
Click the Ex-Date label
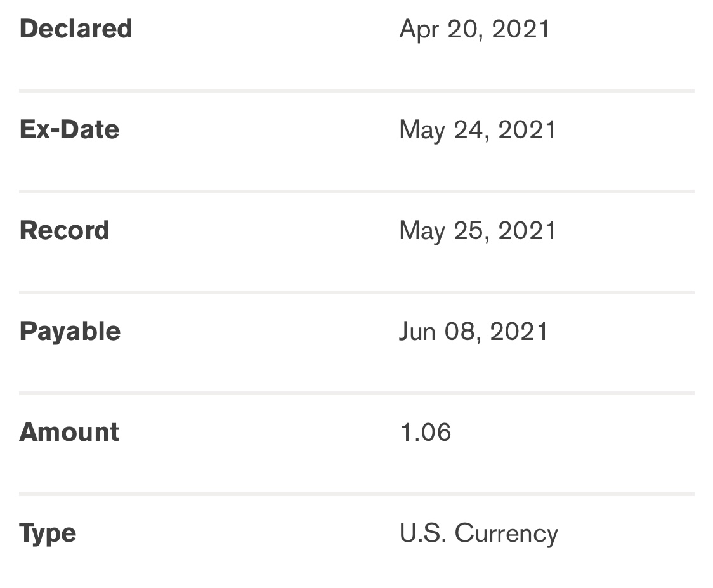(x=69, y=129)
